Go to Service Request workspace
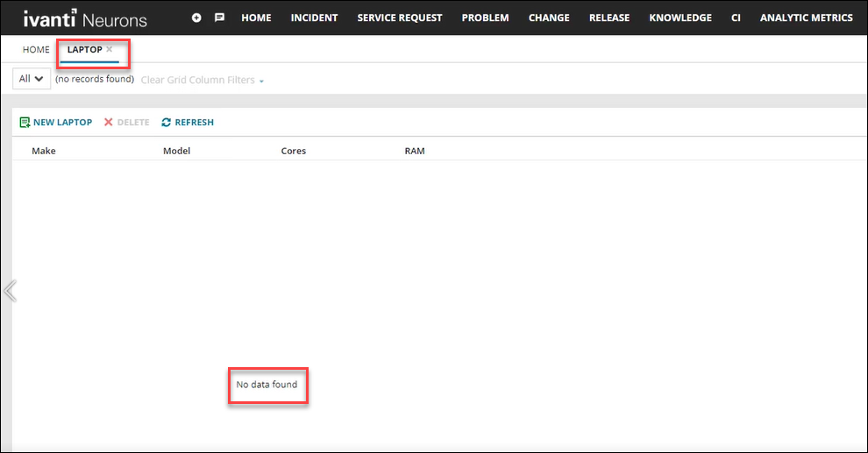The width and height of the screenshot is (868, 453). coord(399,18)
